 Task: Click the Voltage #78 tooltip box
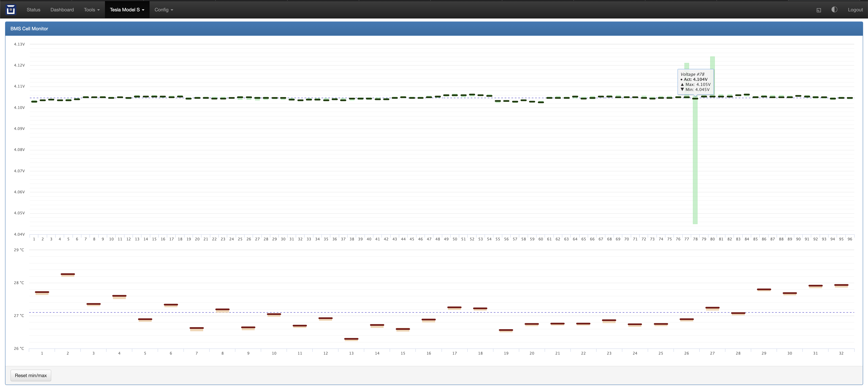(x=695, y=82)
